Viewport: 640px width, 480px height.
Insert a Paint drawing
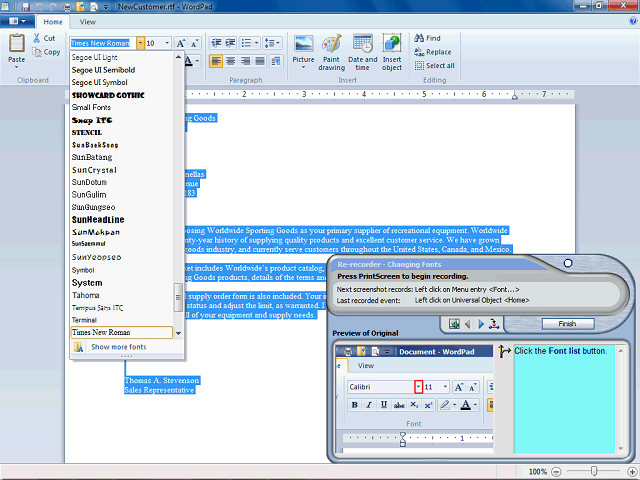[x=331, y=52]
